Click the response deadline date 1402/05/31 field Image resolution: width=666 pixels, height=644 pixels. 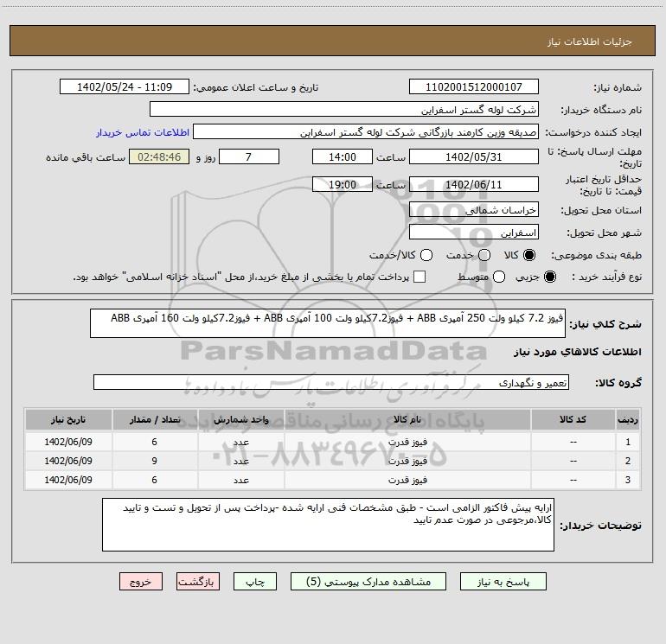pyautogui.click(x=473, y=157)
